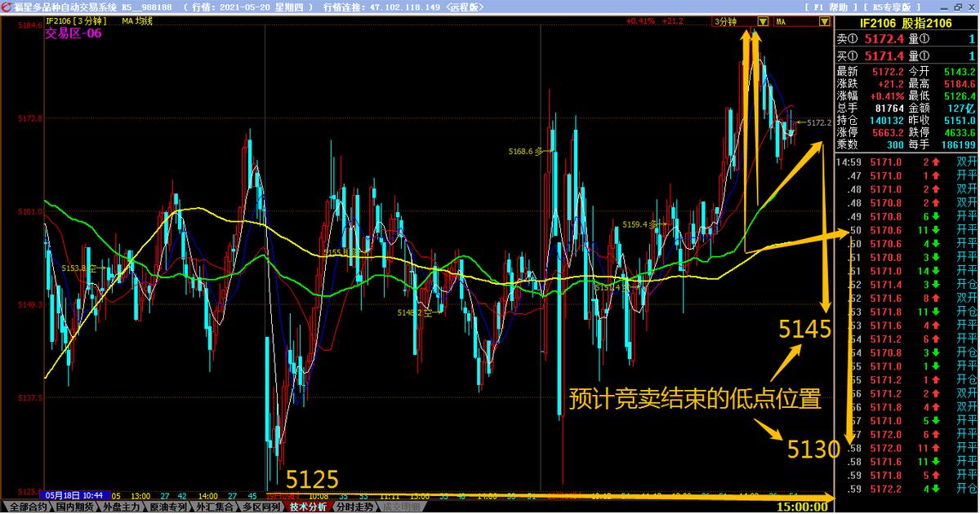Click the 金额 value 127亿

962,108
